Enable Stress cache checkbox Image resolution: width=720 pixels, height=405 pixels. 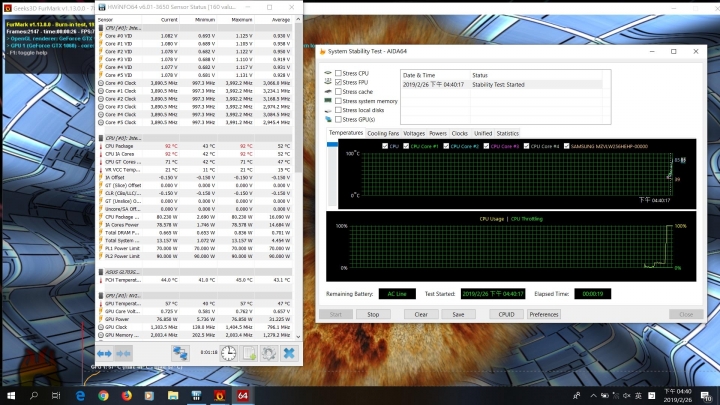point(338,91)
